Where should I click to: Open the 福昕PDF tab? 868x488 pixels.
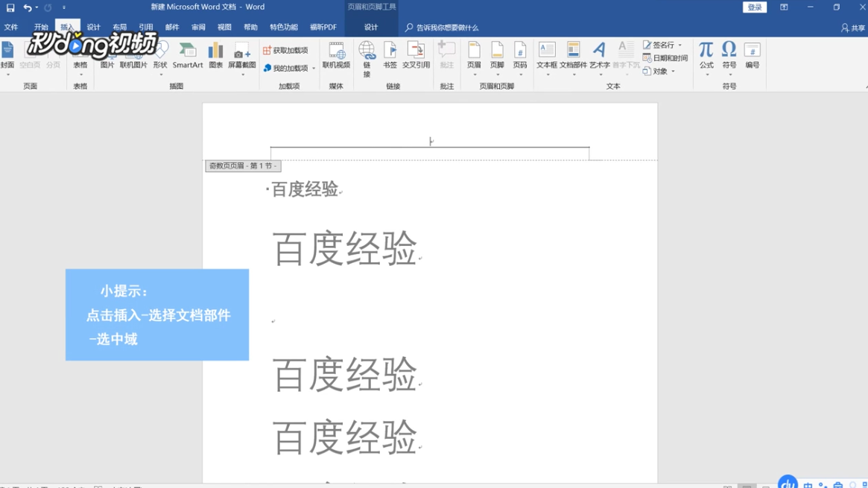[x=323, y=27]
